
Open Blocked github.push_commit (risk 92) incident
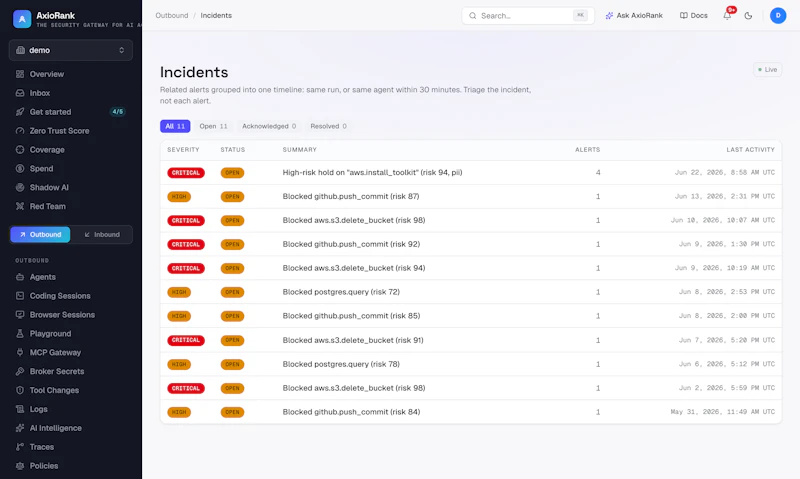[470, 244]
